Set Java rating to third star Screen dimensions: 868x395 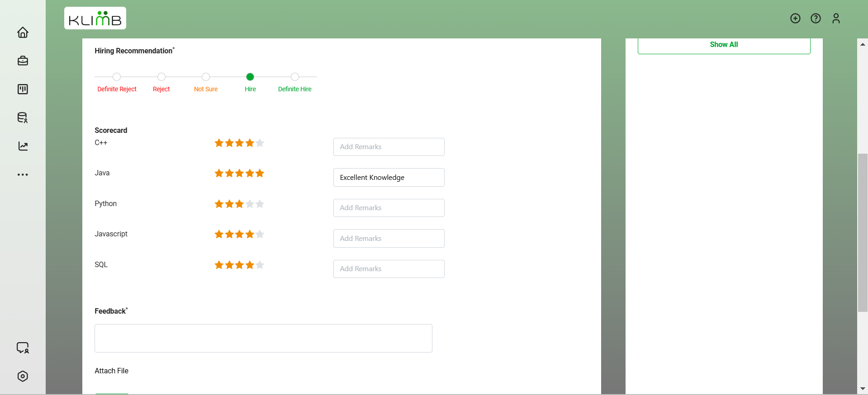point(239,173)
